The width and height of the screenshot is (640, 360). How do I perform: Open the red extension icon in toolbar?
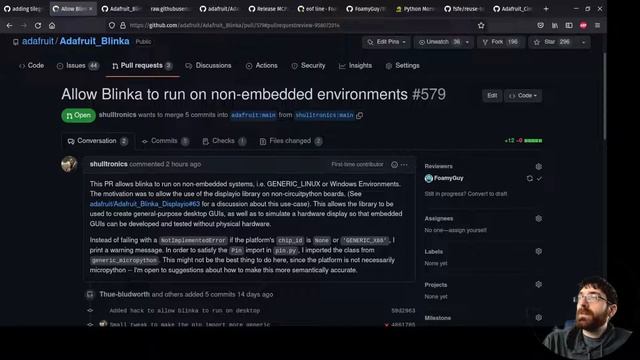pos(583,25)
